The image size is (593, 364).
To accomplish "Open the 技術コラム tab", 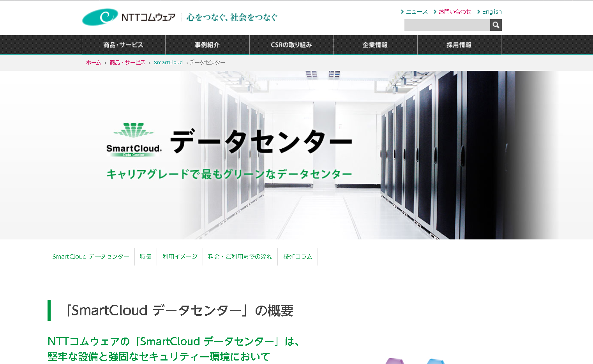I will (x=298, y=257).
